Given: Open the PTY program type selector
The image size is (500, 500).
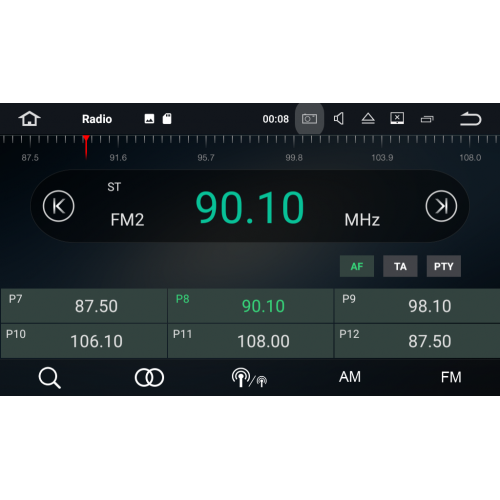Looking at the screenshot, I should (x=444, y=266).
